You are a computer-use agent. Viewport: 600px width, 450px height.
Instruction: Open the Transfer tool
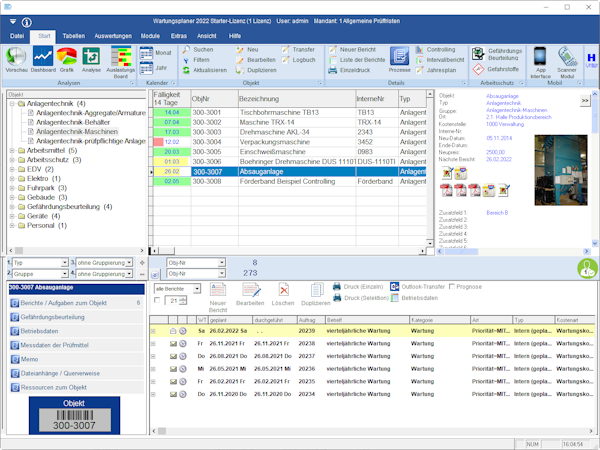[x=298, y=50]
